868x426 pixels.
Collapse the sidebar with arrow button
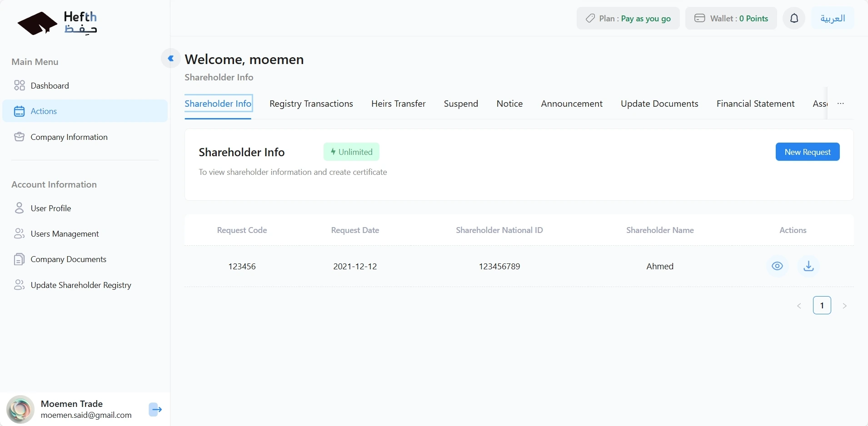pyautogui.click(x=171, y=59)
